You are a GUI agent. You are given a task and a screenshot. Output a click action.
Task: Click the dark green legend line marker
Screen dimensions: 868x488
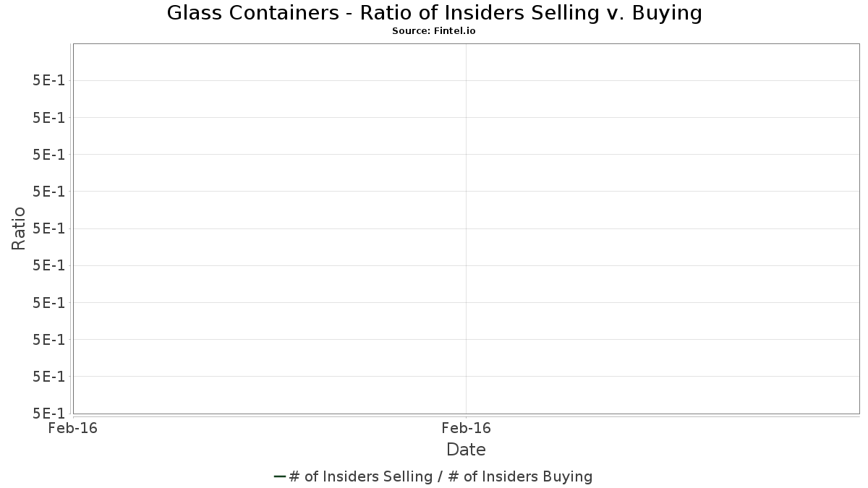click(x=281, y=476)
